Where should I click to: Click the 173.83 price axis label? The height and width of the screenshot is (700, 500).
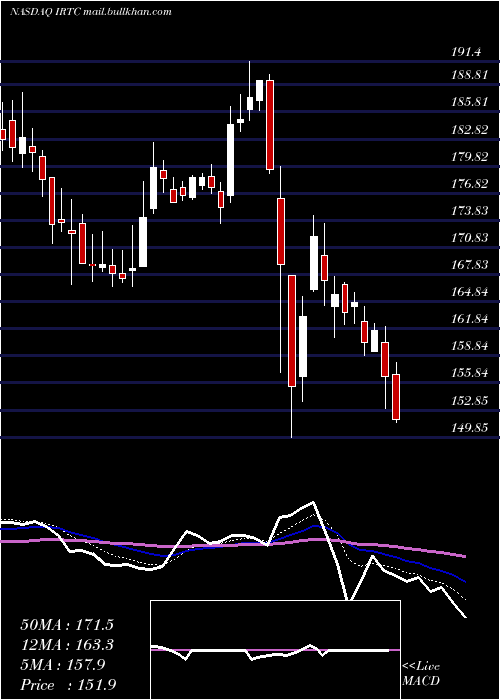click(x=469, y=211)
